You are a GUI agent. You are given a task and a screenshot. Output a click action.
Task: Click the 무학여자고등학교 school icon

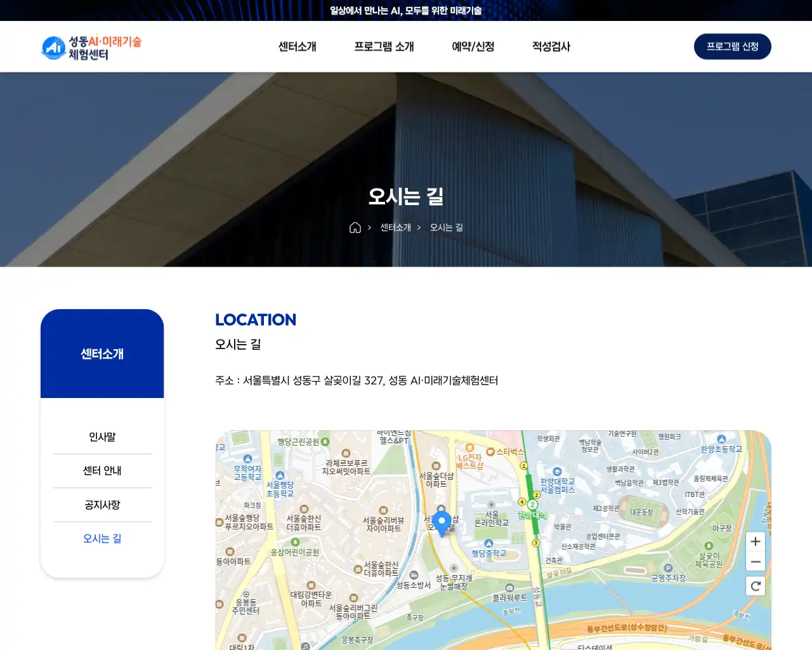pos(247,458)
